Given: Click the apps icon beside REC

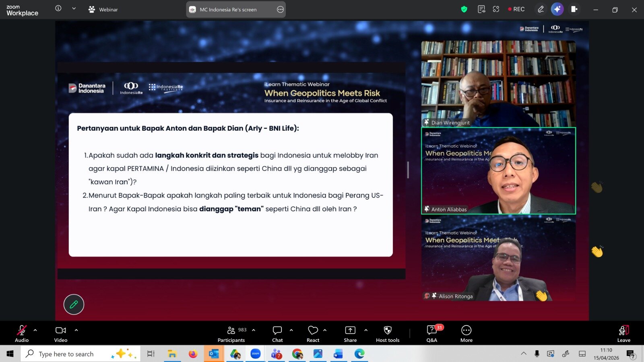Looking at the screenshot, I should pos(496,9).
